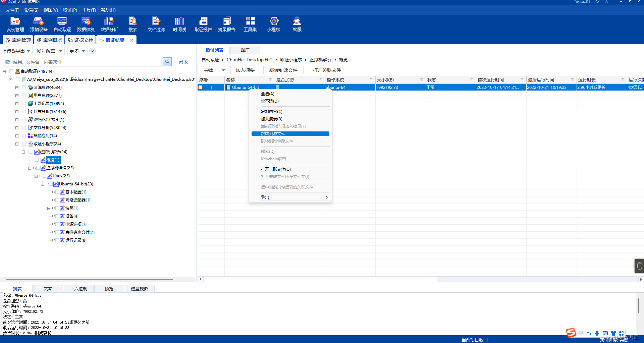Open 小程序 from toolbar
This screenshot has height=343, width=644.
pyautogui.click(x=274, y=24)
